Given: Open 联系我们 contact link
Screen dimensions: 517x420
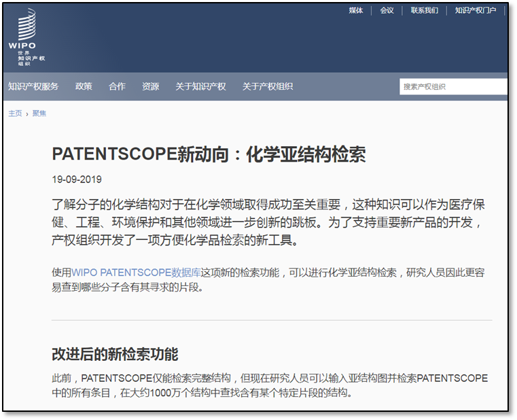Looking at the screenshot, I should 425,11.
